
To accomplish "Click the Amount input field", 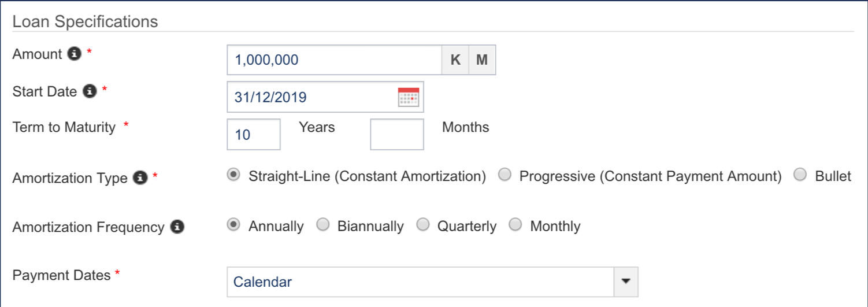I will [334, 60].
